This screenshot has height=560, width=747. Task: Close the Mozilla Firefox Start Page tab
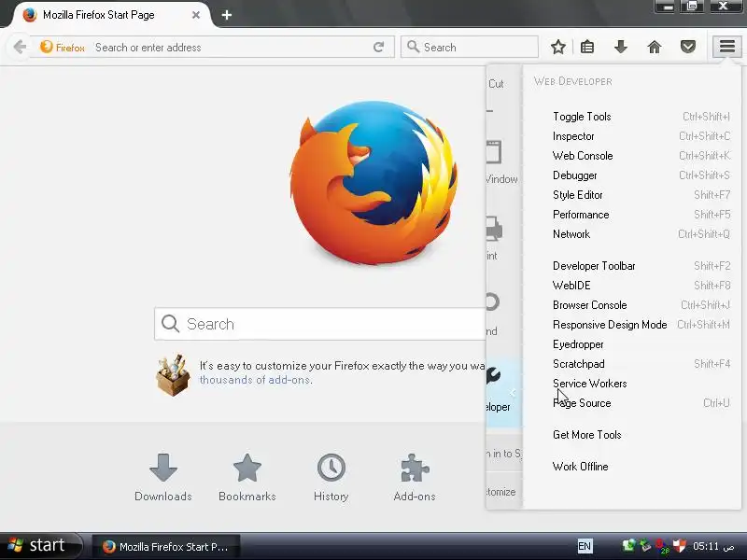[196, 15]
